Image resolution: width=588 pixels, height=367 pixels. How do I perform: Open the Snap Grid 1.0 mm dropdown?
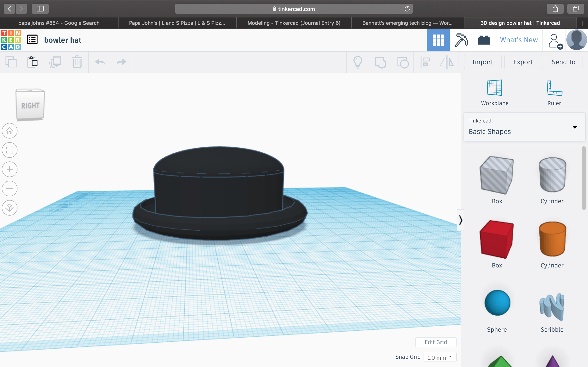click(x=440, y=357)
